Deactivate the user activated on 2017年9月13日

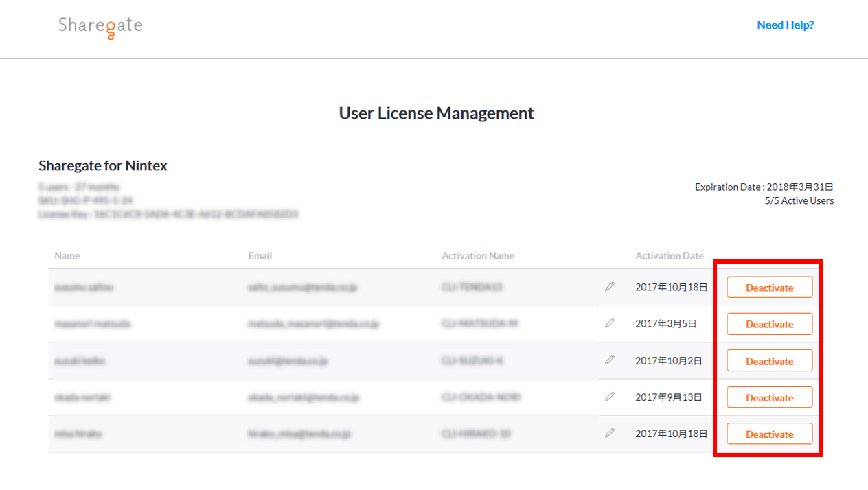[x=769, y=397]
